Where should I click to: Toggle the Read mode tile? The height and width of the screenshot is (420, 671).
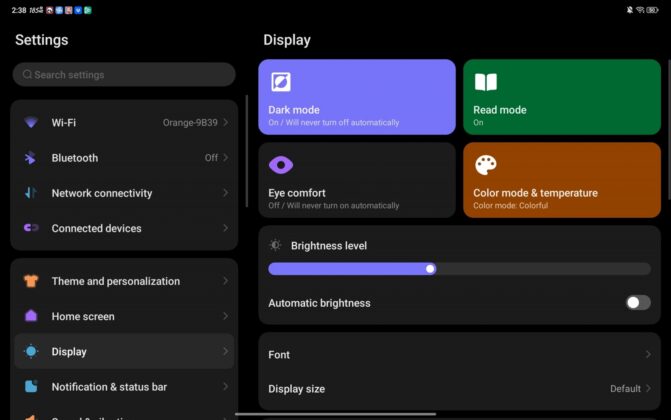click(562, 97)
